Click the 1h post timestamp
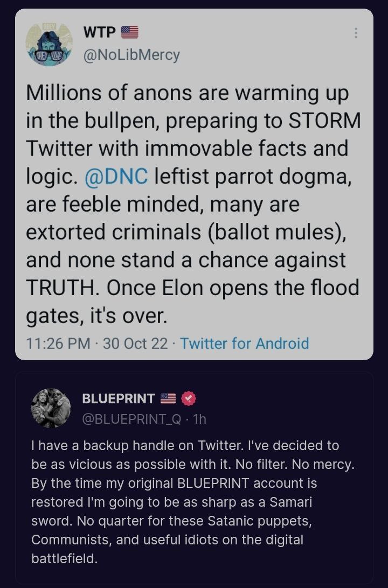This screenshot has height=588, width=388. point(200,419)
